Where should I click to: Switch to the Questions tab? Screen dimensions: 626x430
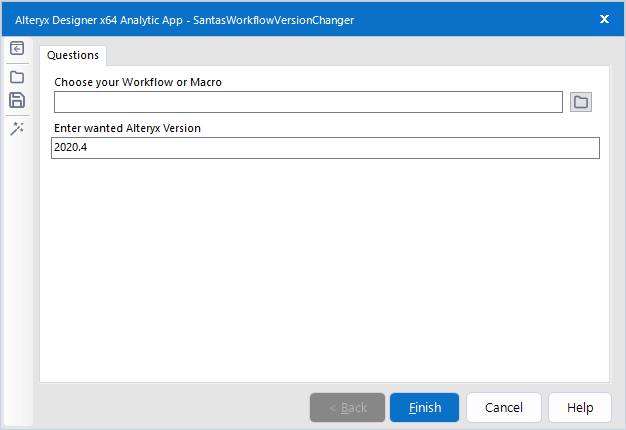point(73,55)
